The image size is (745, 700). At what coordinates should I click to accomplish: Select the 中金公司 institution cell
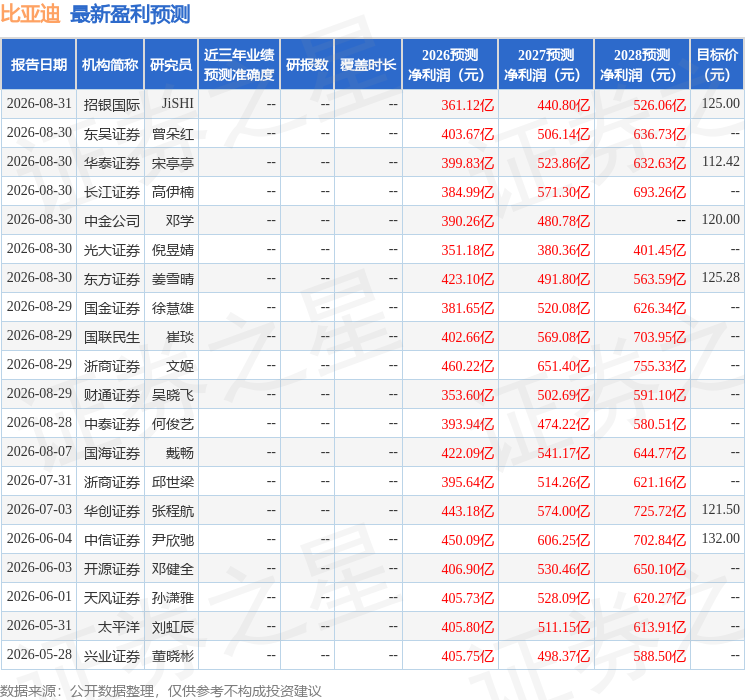[112, 220]
